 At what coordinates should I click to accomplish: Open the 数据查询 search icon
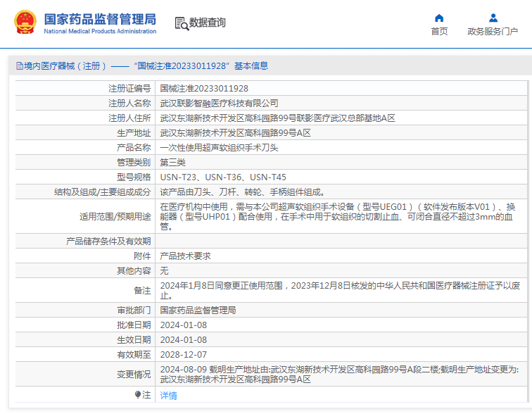182,23
